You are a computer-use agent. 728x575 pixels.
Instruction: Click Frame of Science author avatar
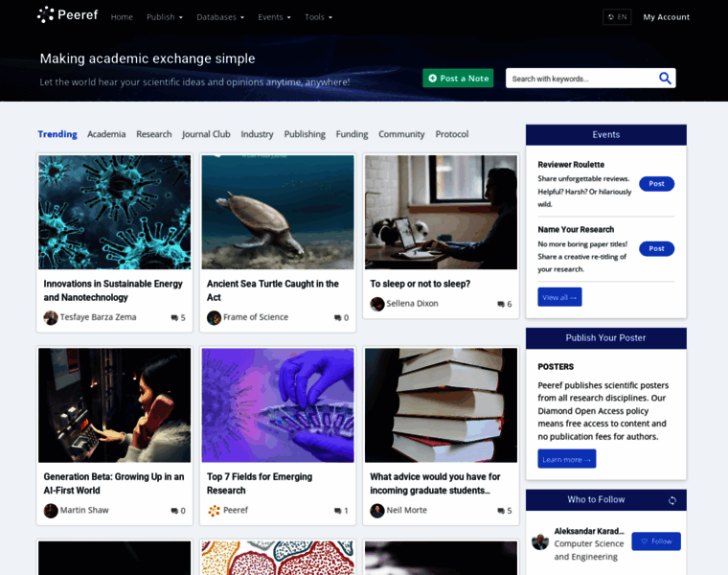(x=214, y=317)
